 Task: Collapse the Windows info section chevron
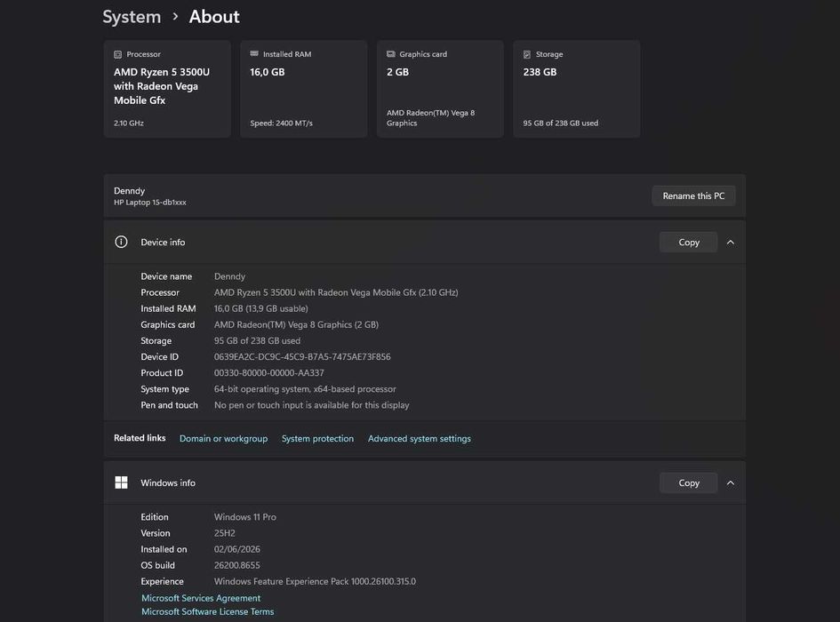730,482
